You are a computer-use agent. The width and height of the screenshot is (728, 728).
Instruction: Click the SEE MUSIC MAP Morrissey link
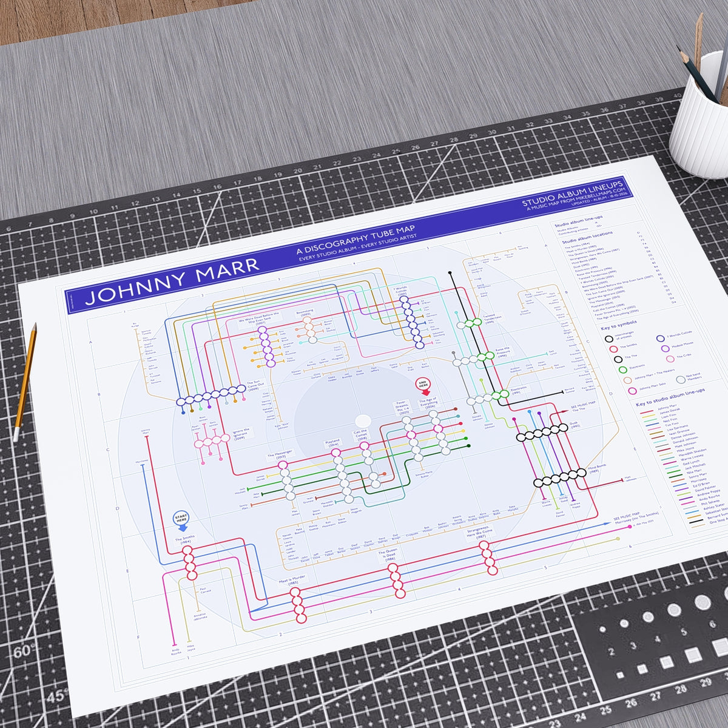[635, 519]
